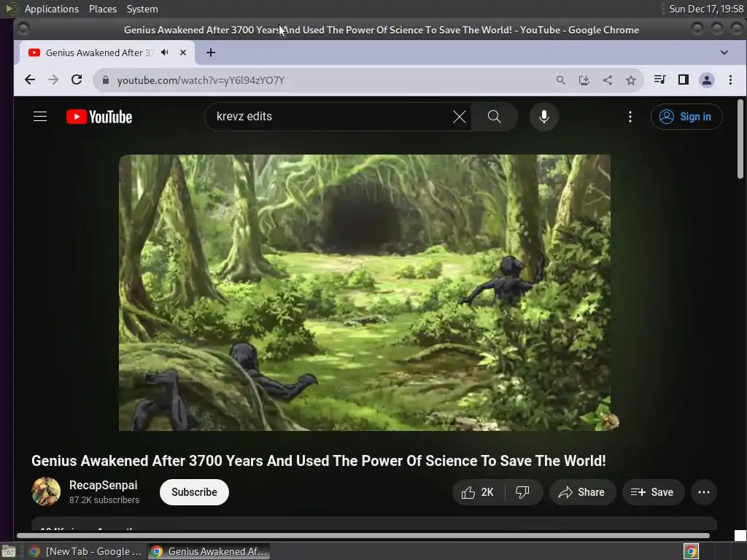Open YouTube settings three-dot menu
Image resolution: width=747 pixels, height=560 pixels.
point(630,117)
